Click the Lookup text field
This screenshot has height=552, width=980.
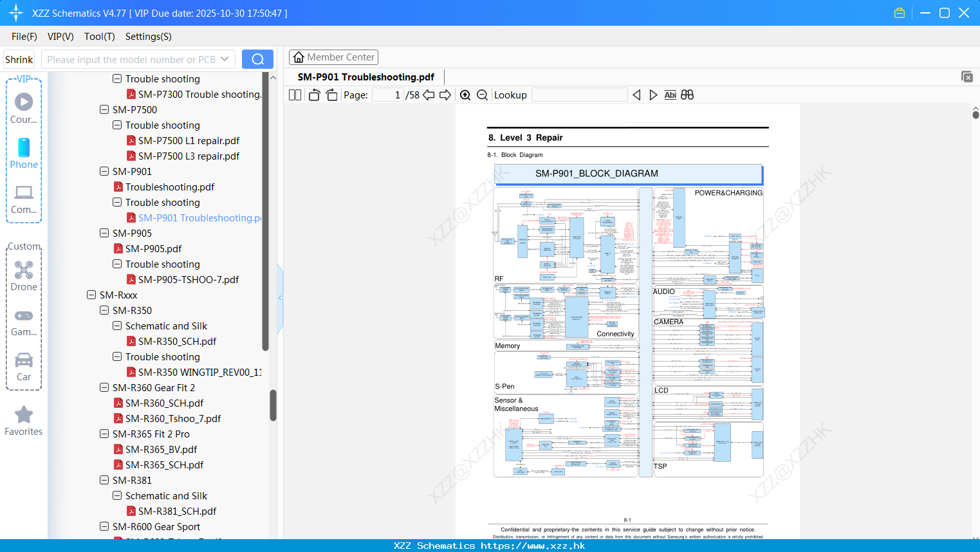[x=580, y=95]
